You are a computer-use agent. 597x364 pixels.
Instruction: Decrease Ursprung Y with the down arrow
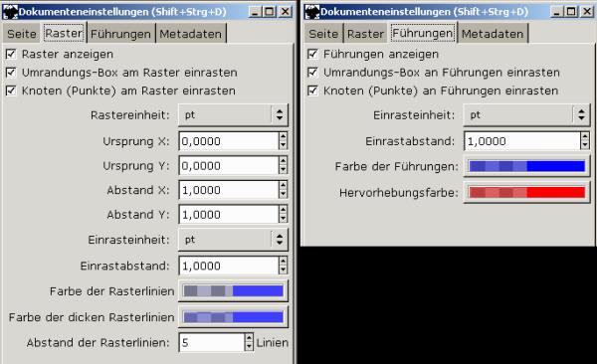pyautogui.click(x=283, y=170)
